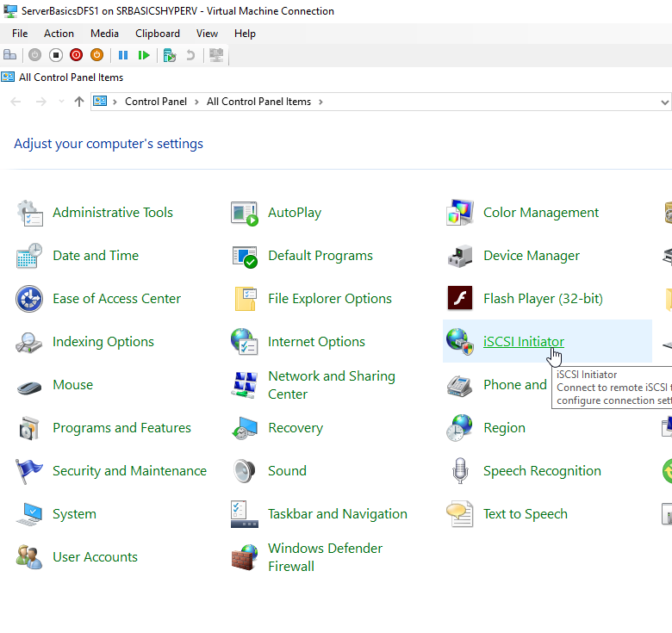
Task: Open the Clipboard menu
Action: [x=158, y=34]
